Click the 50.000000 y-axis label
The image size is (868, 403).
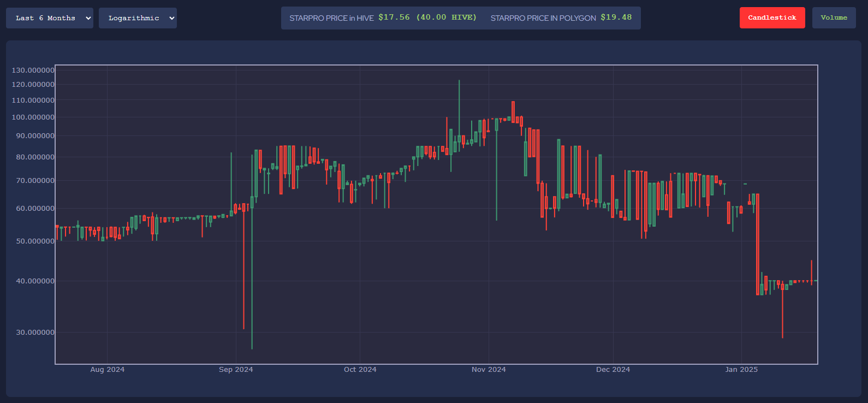pyautogui.click(x=35, y=241)
